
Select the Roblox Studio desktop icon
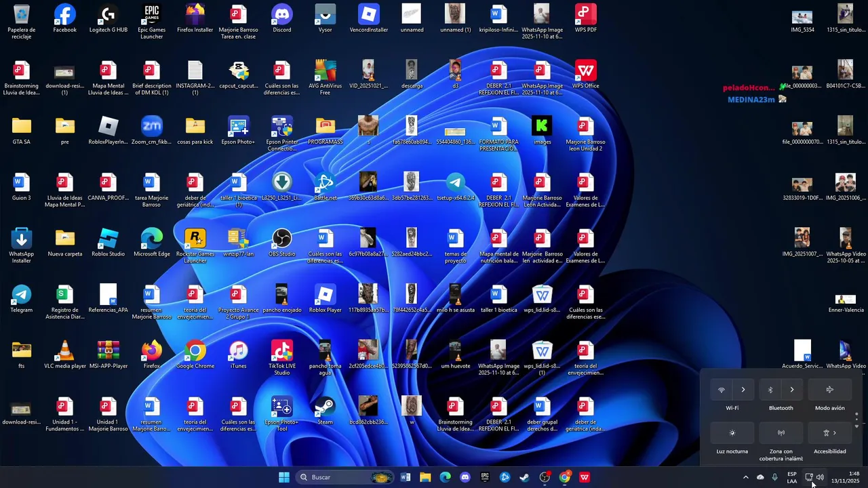pos(108,242)
